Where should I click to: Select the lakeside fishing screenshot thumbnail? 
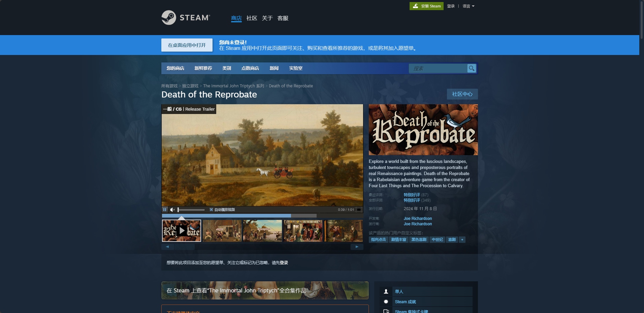click(262, 231)
